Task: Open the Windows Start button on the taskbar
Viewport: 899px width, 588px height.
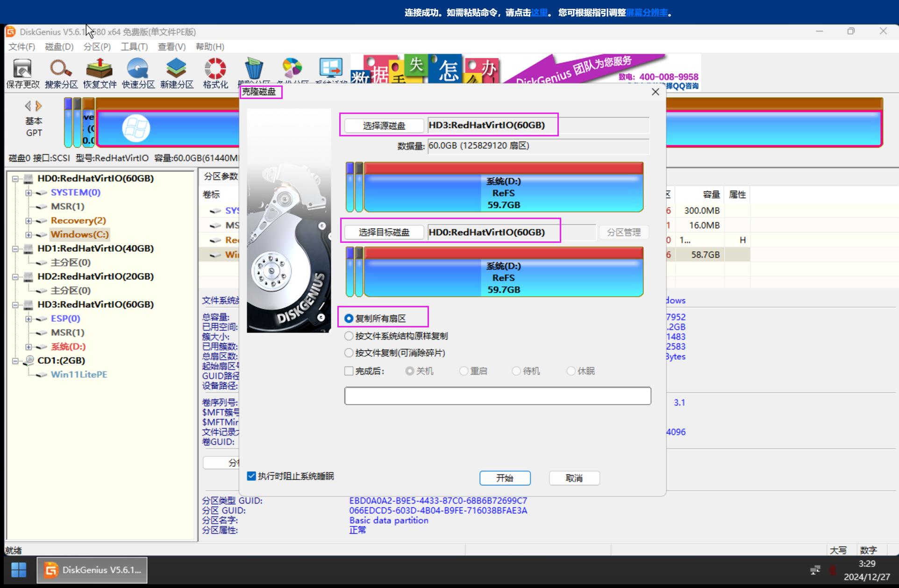Action: point(19,570)
